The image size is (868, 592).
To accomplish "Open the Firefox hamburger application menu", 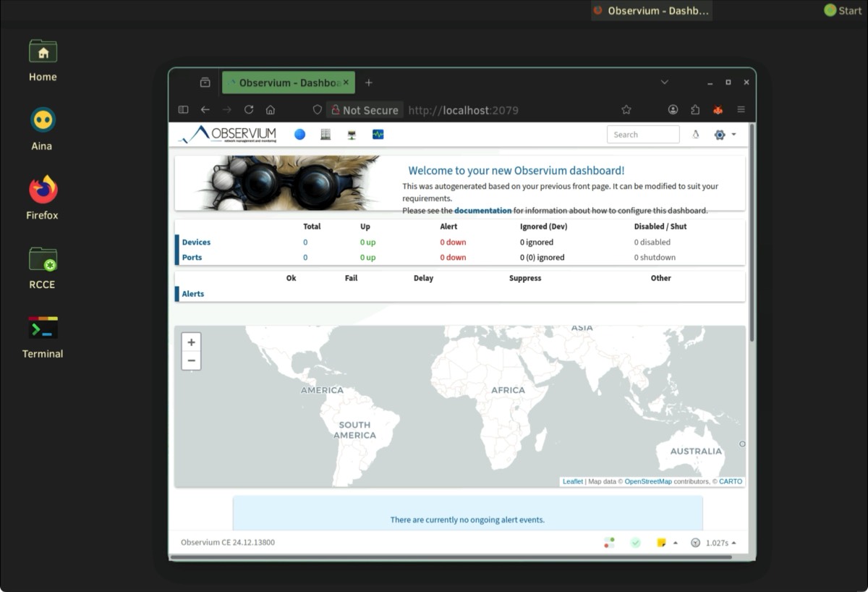I will pyautogui.click(x=741, y=110).
